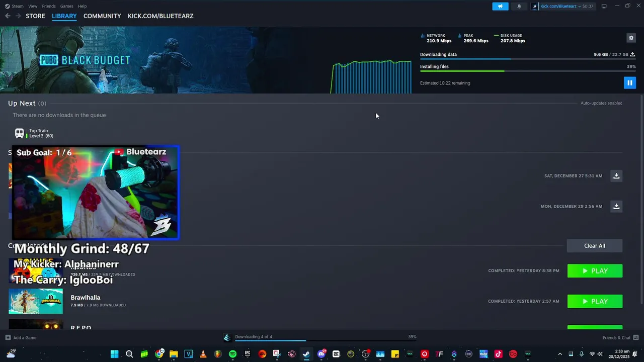
Task: Click the "Auto-updates enabled" text
Action: tap(601, 103)
